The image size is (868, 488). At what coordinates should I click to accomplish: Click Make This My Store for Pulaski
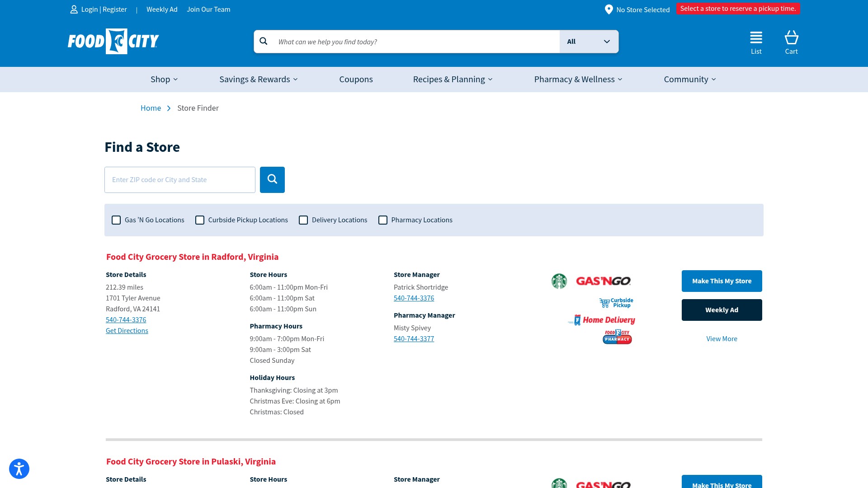click(722, 482)
